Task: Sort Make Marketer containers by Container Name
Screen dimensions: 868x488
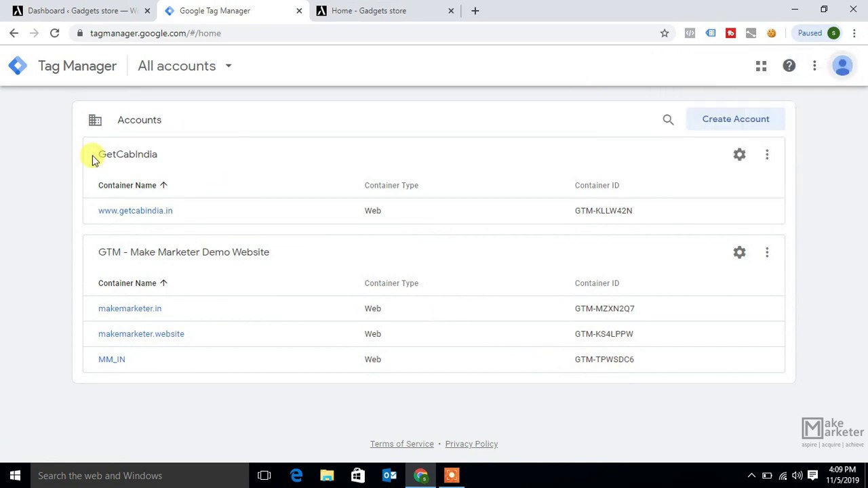Action: click(132, 283)
